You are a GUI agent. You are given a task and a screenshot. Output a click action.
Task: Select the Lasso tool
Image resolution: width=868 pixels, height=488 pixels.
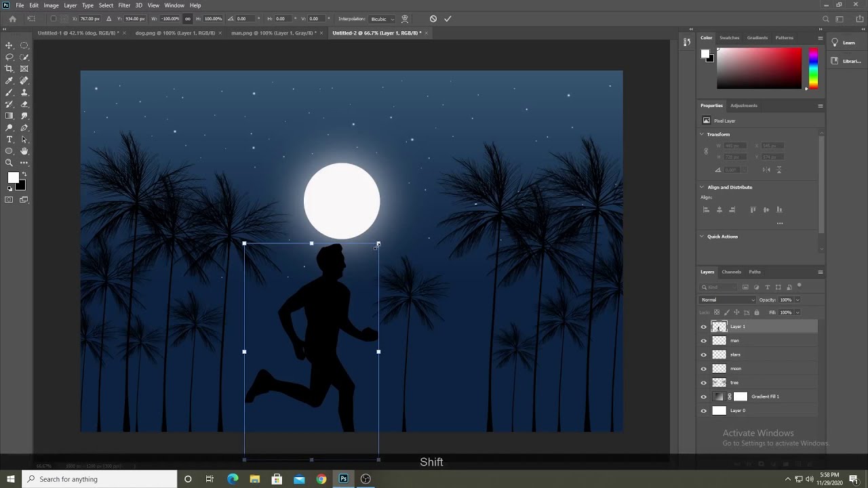[x=9, y=57]
